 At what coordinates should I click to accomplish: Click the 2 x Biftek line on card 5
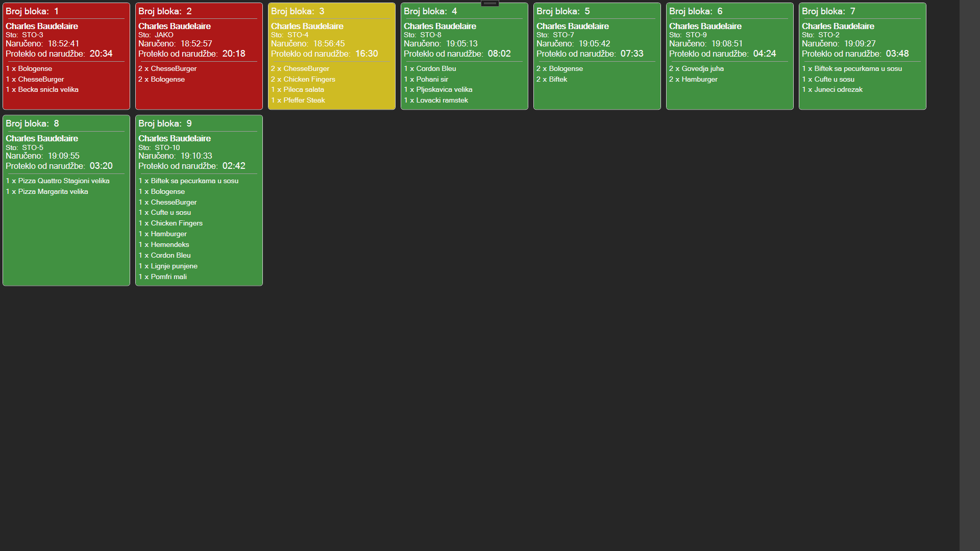pyautogui.click(x=551, y=79)
